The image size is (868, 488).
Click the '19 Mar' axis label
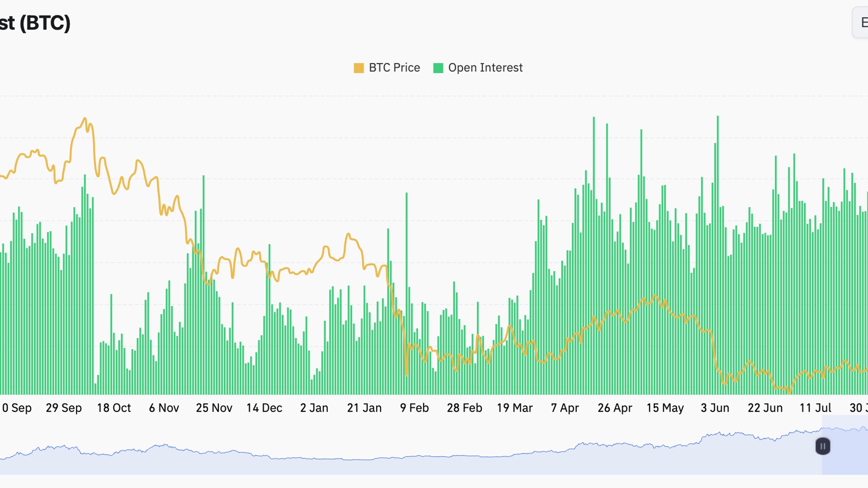515,408
